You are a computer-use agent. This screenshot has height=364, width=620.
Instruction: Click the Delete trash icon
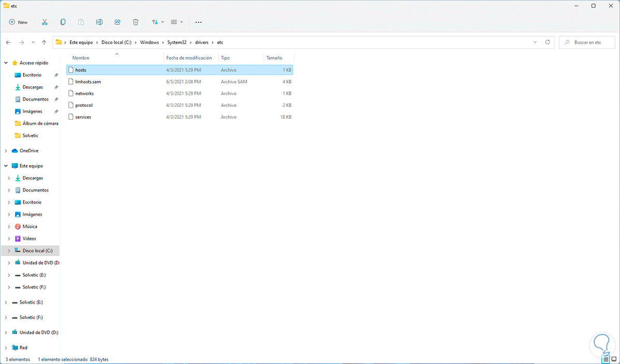pos(135,22)
